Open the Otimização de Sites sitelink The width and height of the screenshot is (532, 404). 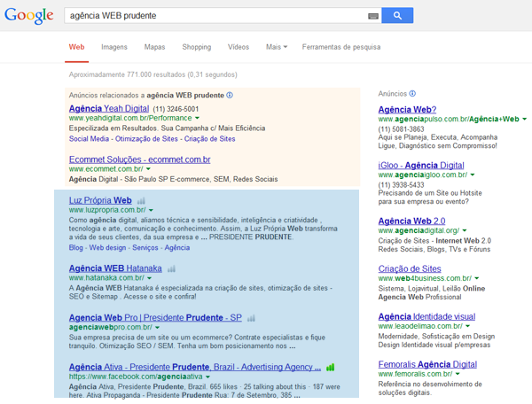pos(146,139)
